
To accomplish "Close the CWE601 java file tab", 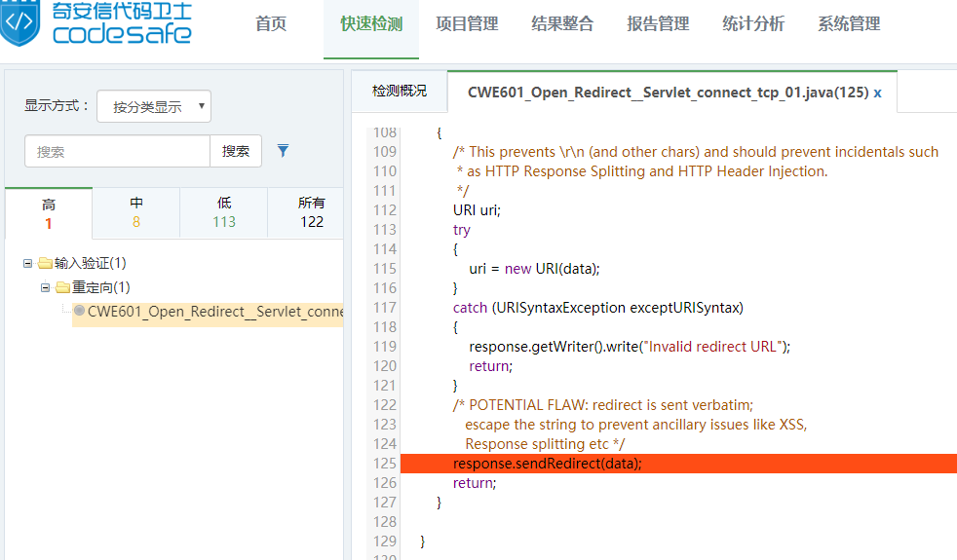I will click(877, 93).
